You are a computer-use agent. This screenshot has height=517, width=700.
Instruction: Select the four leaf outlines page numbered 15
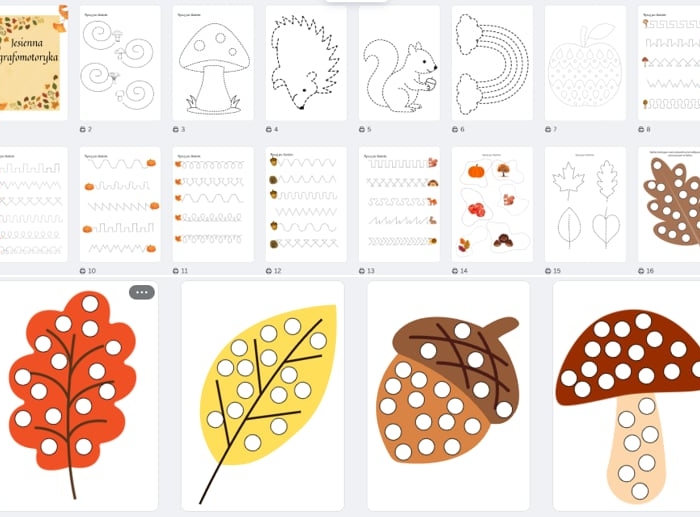(x=585, y=204)
